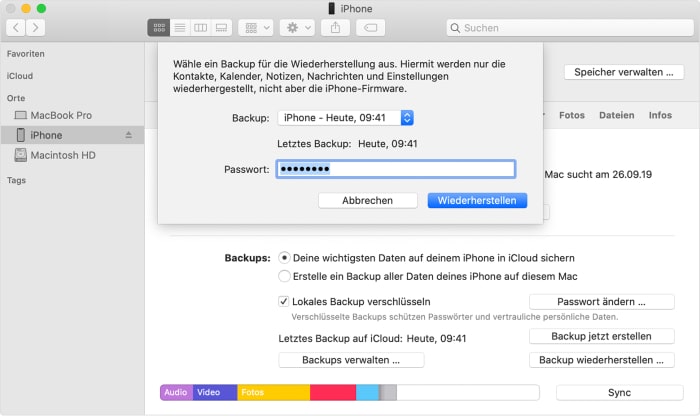The width and height of the screenshot is (700, 416).
Task: Click the Passwort input field
Action: click(x=395, y=169)
